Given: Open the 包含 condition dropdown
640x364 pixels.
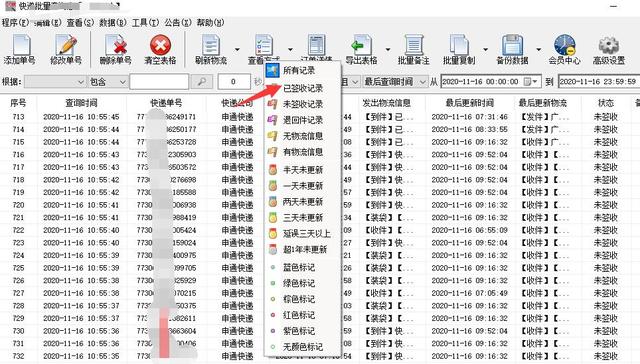Looking at the screenshot, I should [107, 82].
